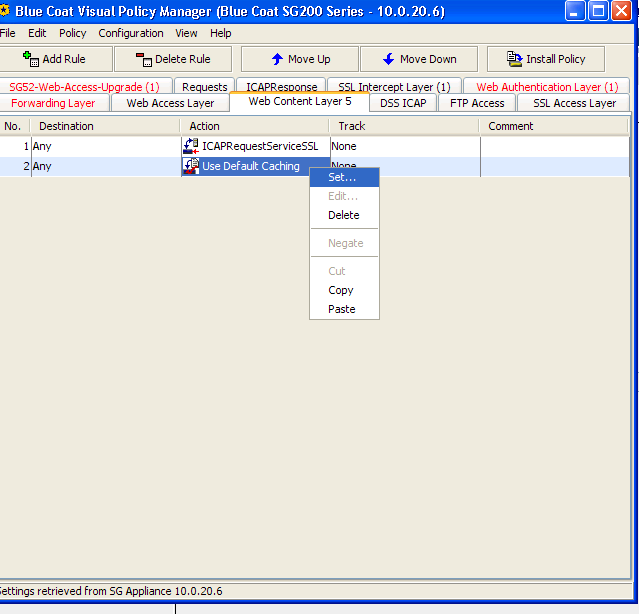Switch to SSL Intercept Layer (1) tab
This screenshot has height=614, width=639.
coord(394,87)
